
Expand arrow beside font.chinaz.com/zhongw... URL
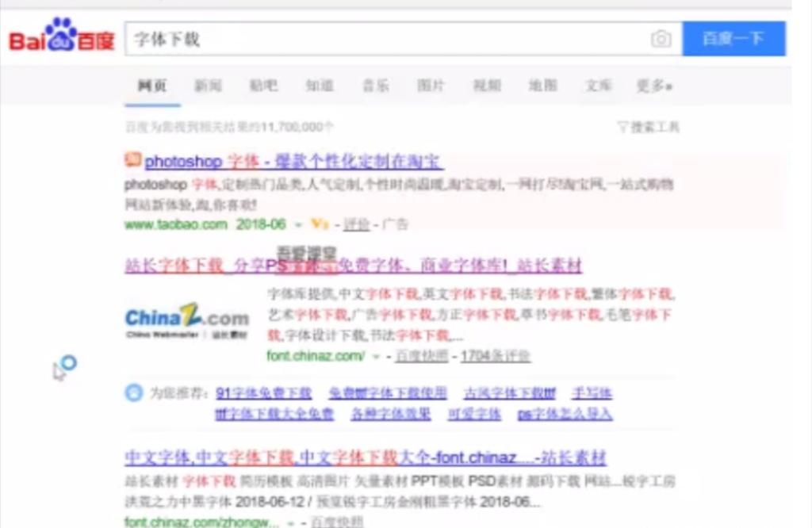click(x=290, y=522)
